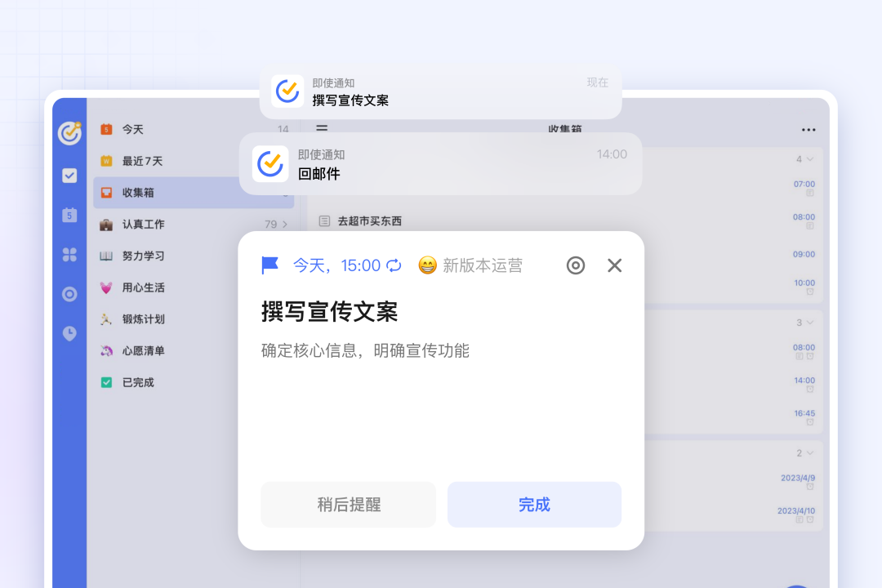
Task: Click the blue priority flag in the reminder popup
Action: coord(270,265)
